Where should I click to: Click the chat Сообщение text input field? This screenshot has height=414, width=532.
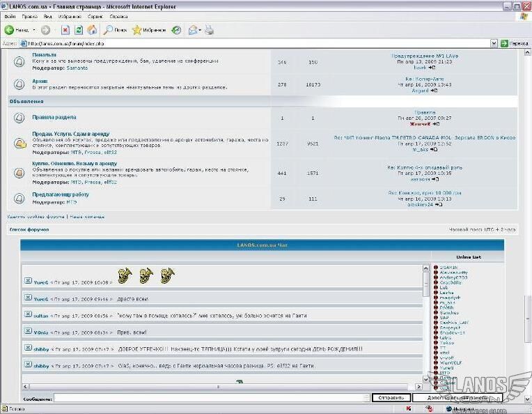[x=212, y=398]
